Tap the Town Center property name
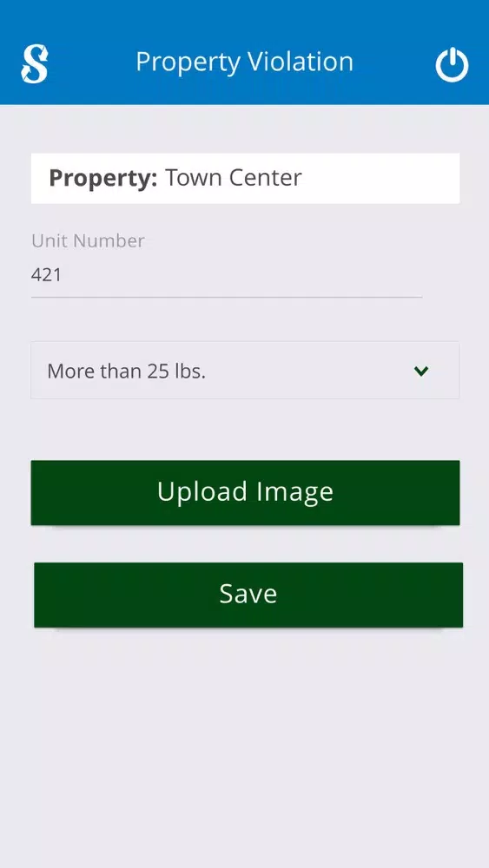The image size is (489, 868). (234, 178)
